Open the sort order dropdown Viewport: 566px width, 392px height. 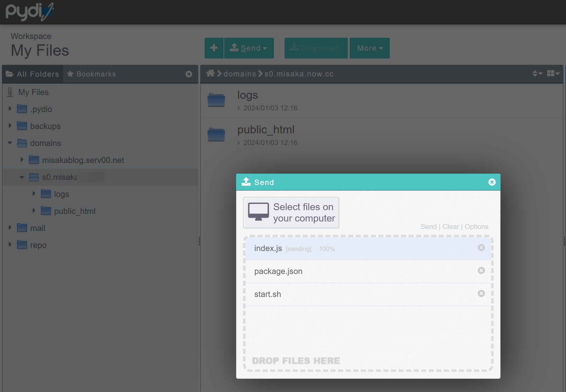pos(537,74)
